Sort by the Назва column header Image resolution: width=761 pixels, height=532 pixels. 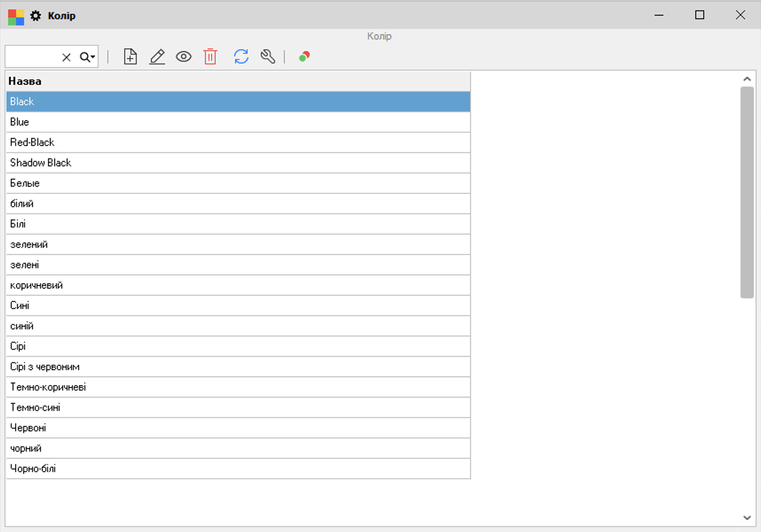238,81
